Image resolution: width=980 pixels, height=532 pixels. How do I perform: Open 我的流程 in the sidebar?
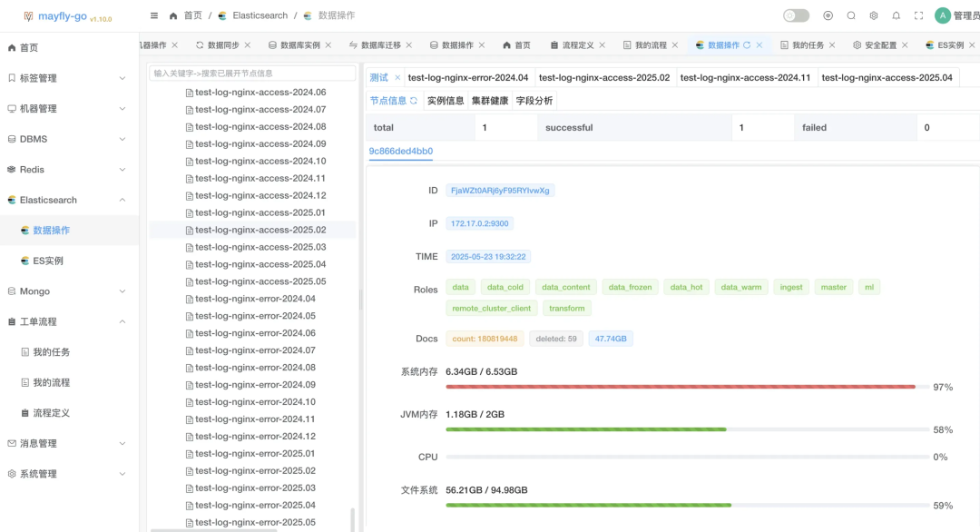point(69,382)
